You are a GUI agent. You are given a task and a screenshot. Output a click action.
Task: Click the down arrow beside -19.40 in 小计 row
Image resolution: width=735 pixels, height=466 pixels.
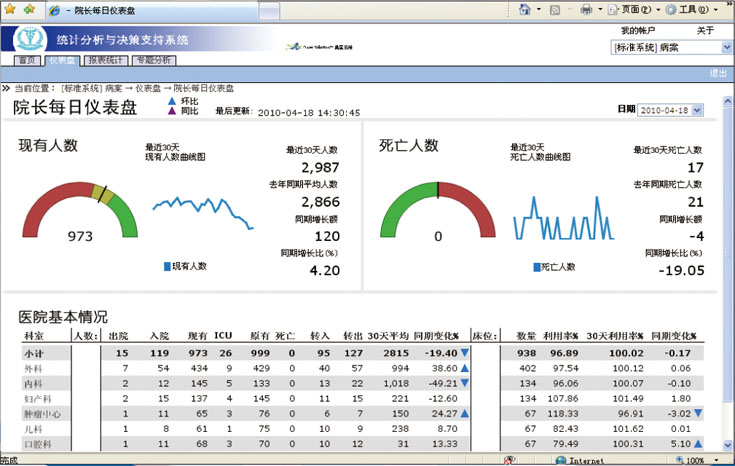[x=465, y=353]
